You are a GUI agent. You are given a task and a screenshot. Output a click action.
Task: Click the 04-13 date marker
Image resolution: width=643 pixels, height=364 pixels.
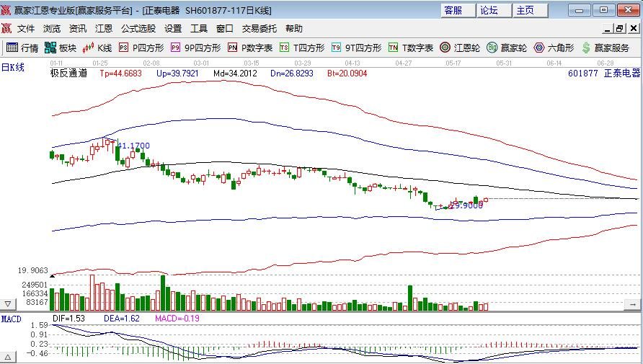point(352,63)
